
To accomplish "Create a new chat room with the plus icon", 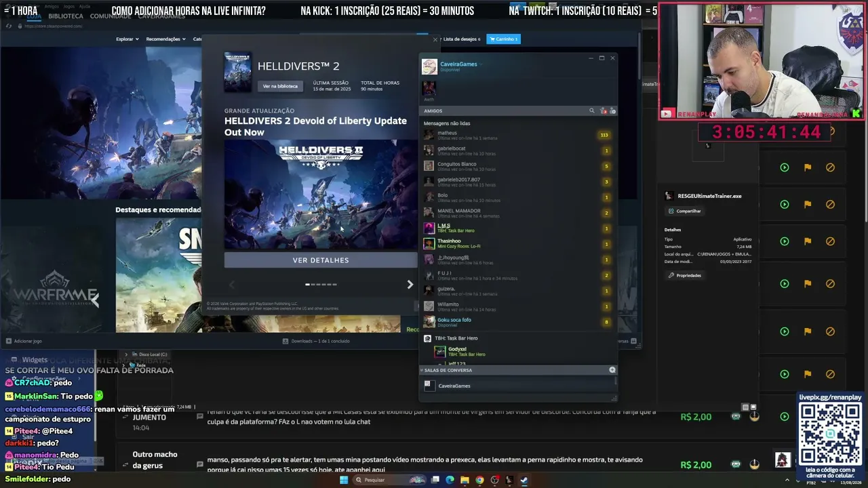I will (x=612, y=370).
